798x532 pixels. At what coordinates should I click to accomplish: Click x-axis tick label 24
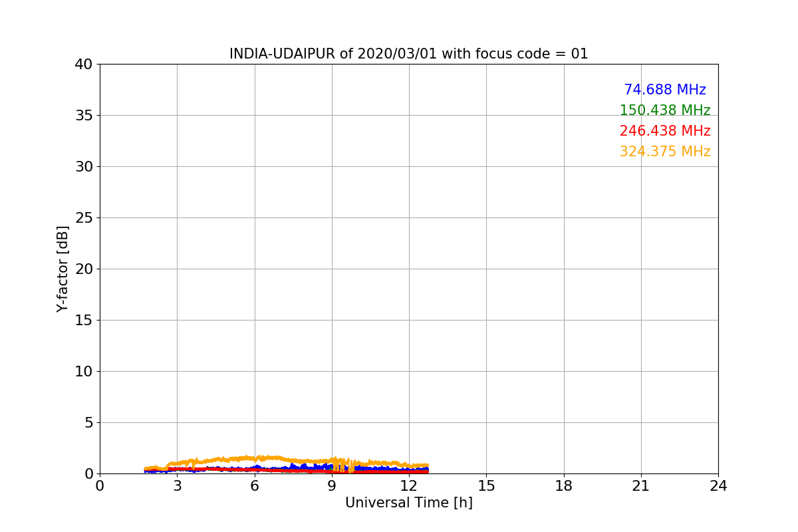point(718,486)
